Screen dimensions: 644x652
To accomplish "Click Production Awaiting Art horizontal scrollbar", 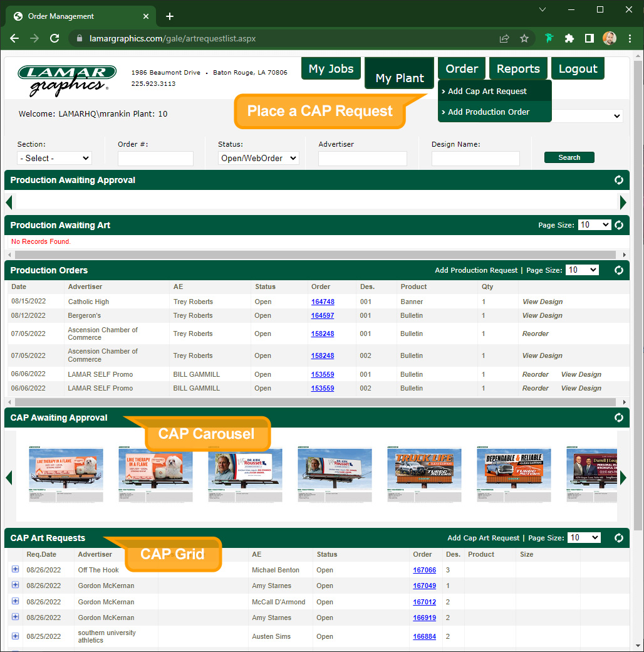I will (315, 255).
